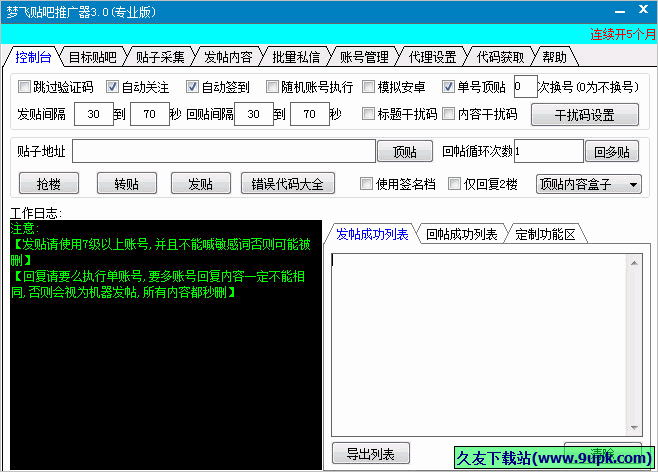This screenshot has height=472, width=658.
Task: Click the 顶贴 button
Action: 405,151
